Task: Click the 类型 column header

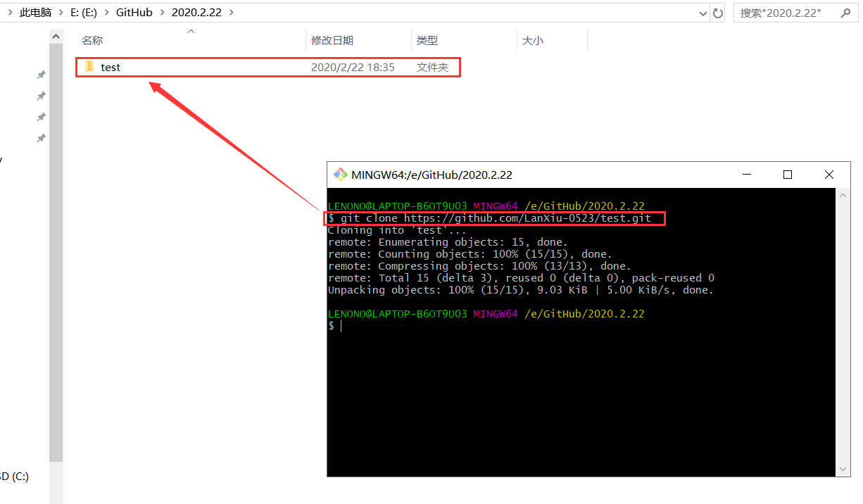Action: pyautogui.click(x=427, y=40)
